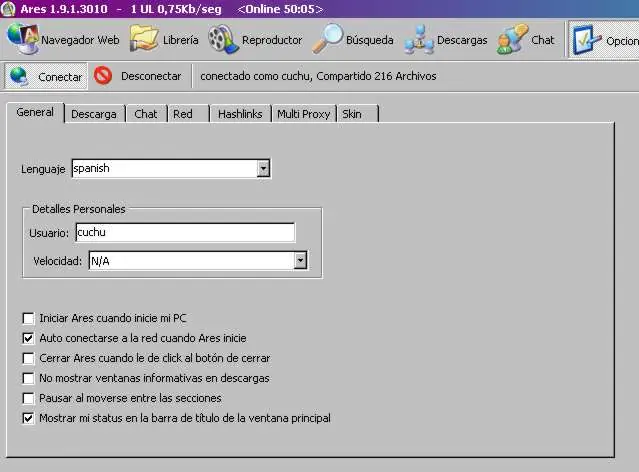
Task: Switch to the General tab
Action: (35, 112)
